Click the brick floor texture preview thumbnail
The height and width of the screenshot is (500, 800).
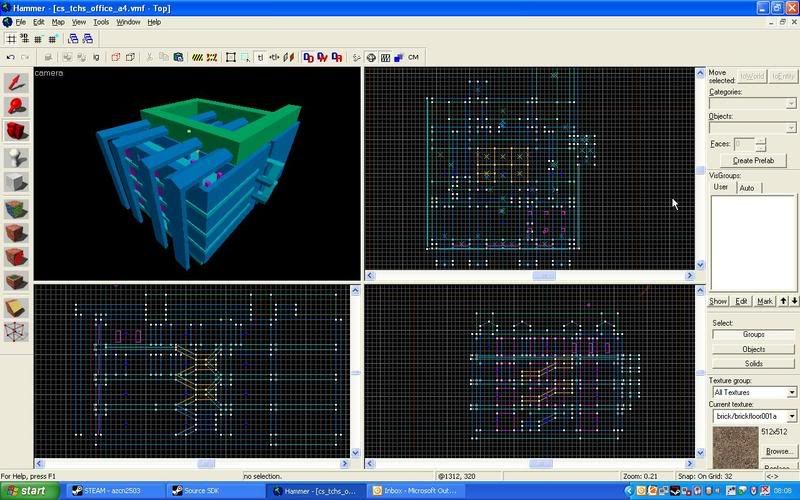735,447
